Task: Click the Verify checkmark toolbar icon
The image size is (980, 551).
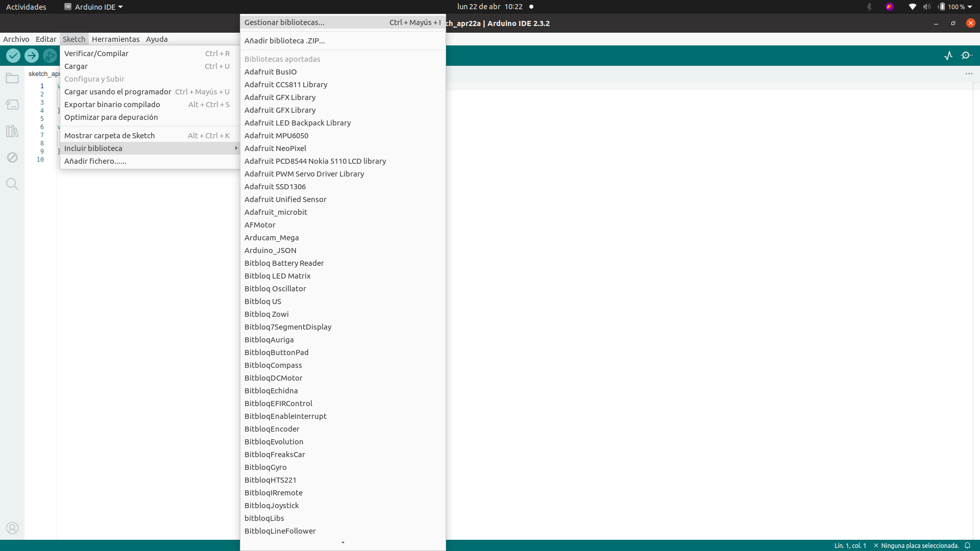Action: 13,56
